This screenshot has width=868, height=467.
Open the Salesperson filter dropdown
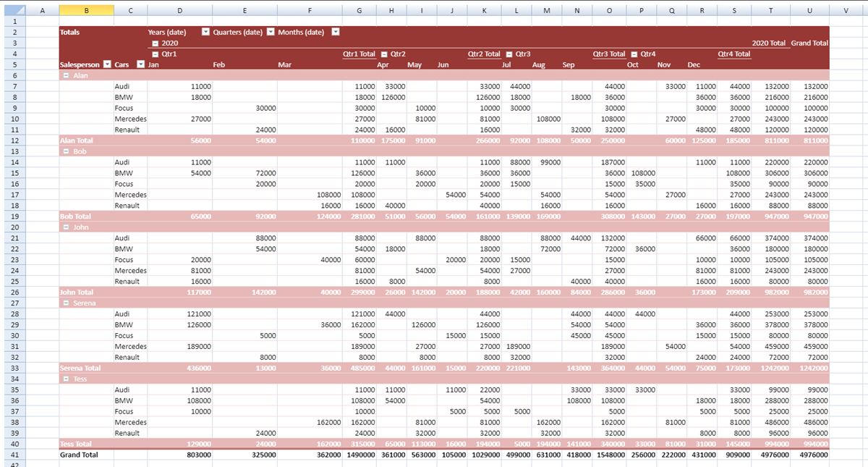pyautogui.click(x=107, y=64)
